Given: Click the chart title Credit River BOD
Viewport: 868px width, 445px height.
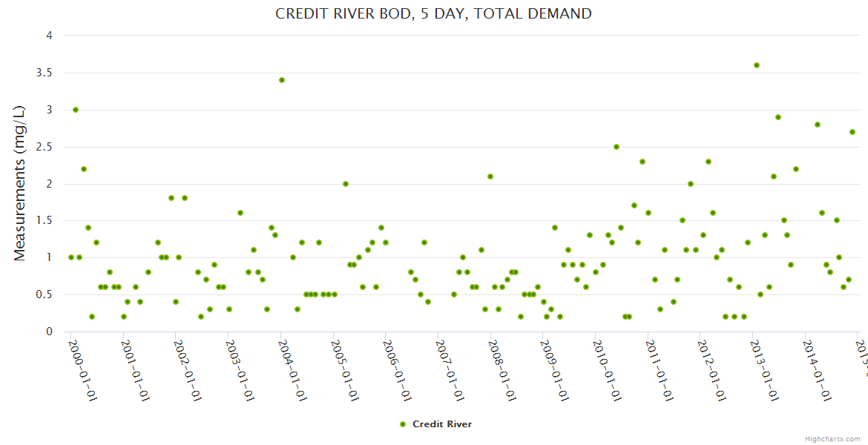Looking at the screenshot, I should [x=433, y=13].
